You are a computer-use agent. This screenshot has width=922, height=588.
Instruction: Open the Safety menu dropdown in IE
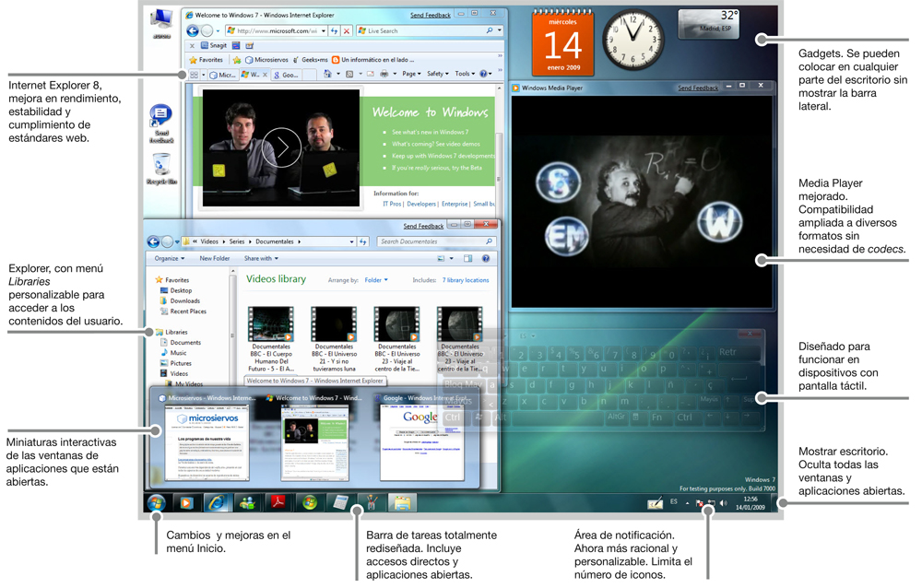437,74
